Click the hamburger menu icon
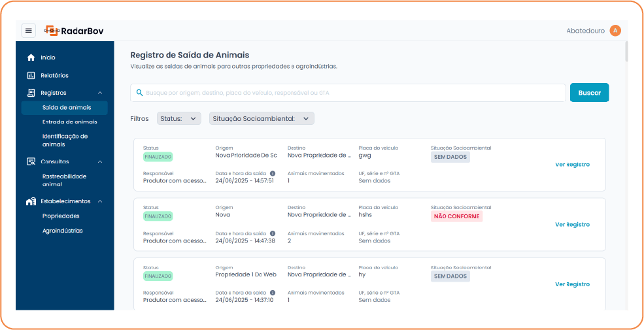Screen dimensions: 644x330 [28, 31]
